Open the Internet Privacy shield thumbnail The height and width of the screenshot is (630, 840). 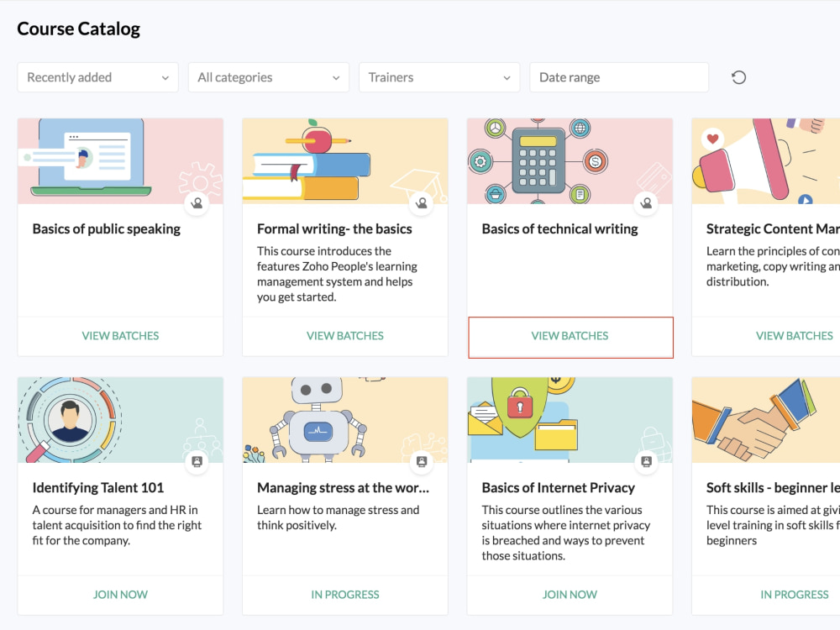pos(570,420)
